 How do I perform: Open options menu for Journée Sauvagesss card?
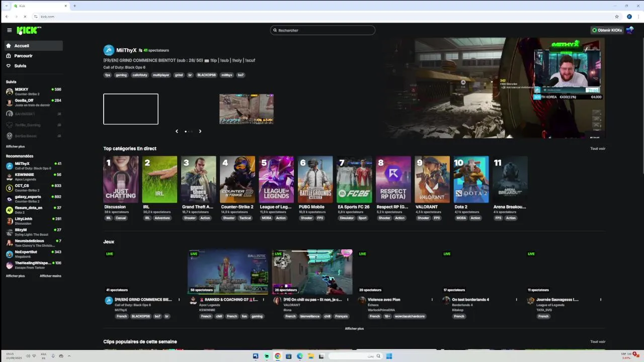[x=600, y=300]
